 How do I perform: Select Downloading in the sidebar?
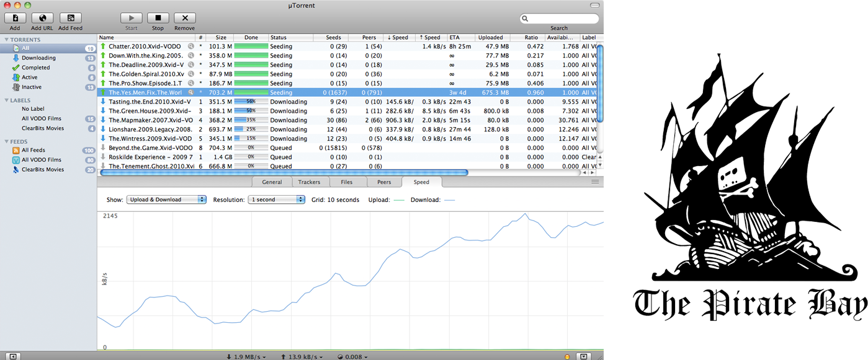pyautogui.click(x=48, y=58)
